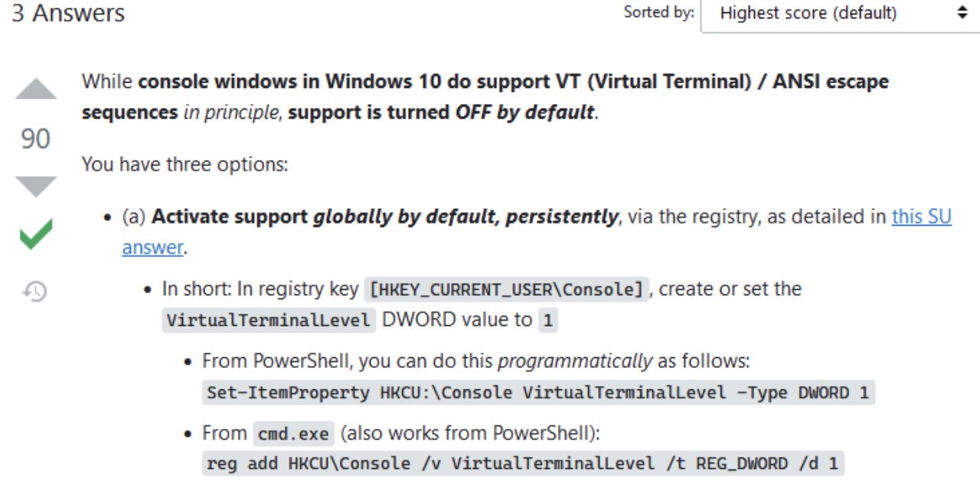Upvote the answer with the up arrow
This screenshot has width=980, height=488.
pyautogui.click(x=36, y=90)
